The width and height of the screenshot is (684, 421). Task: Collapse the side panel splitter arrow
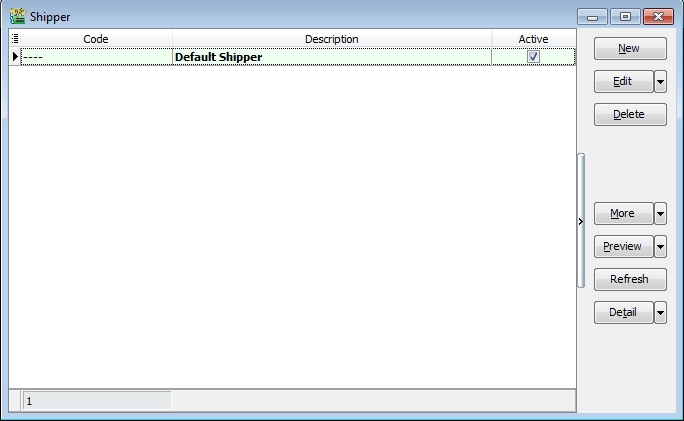[581, 221]
